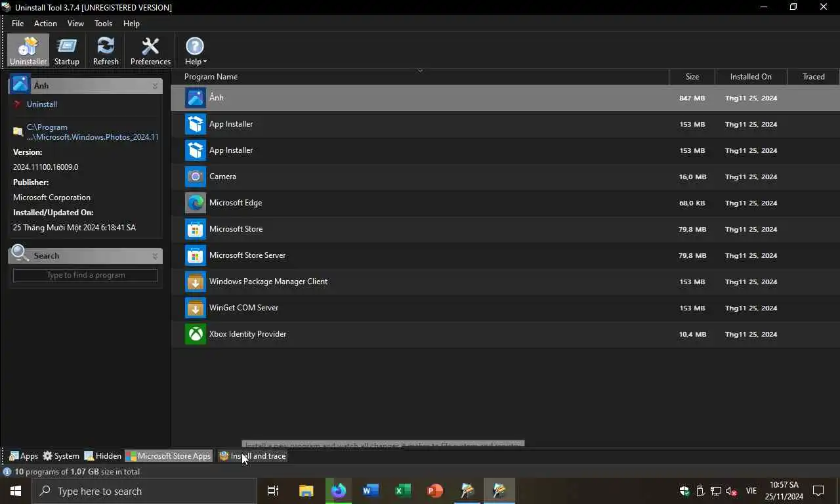Image resolution: width=840 pixels, height=504 pixels.
Task: Click the magnifier icon in Search panel
Action: pos(20,254)
